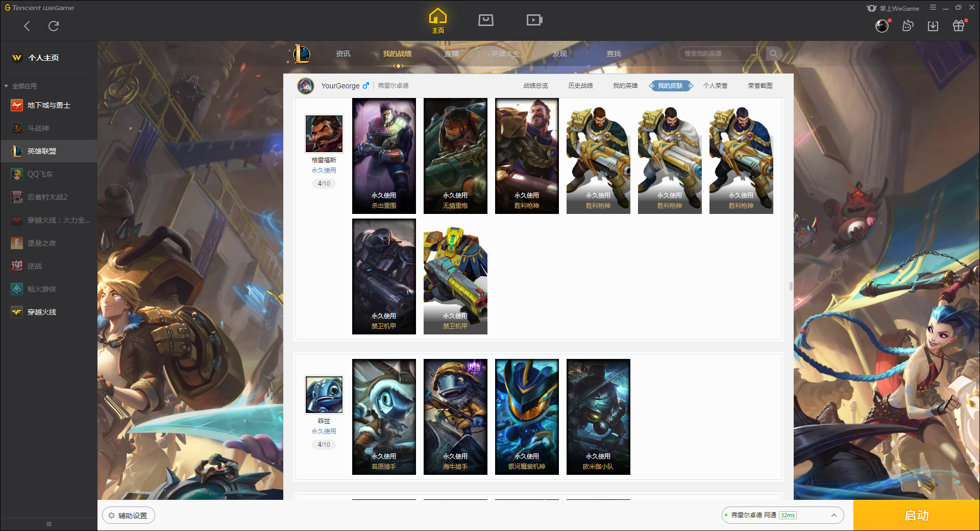
Task: Switch to the 英雄大全 tab
Action: [505, 54]
